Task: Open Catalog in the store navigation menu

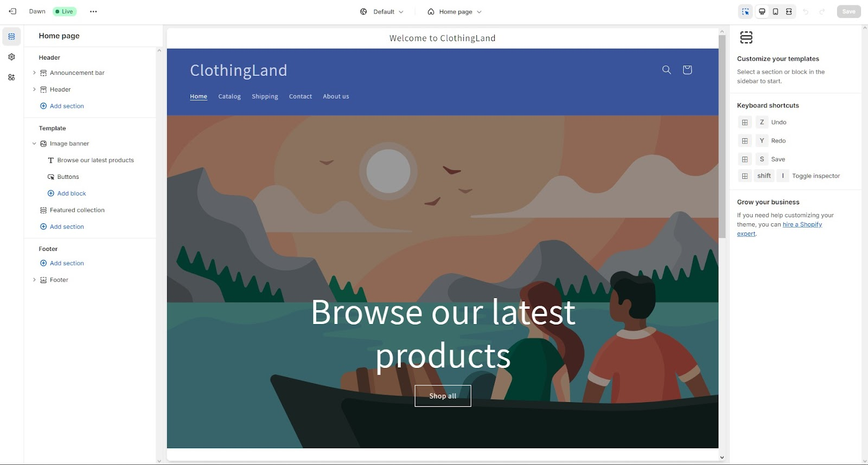Action: click(229, 96)
